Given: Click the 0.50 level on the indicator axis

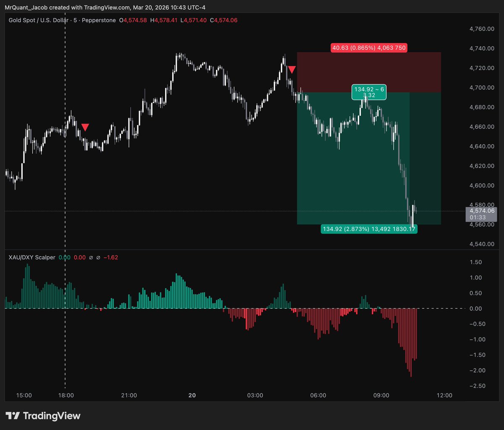Looking at the screenshot, I should (476, 293).
